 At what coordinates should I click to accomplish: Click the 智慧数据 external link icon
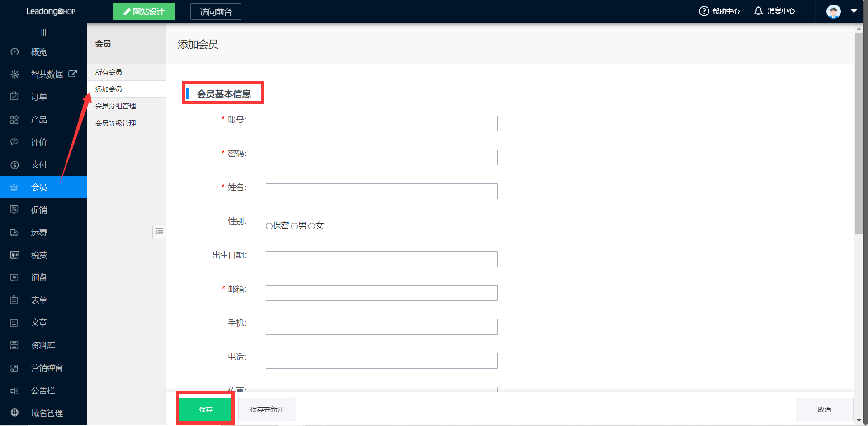tap(73, 74)
